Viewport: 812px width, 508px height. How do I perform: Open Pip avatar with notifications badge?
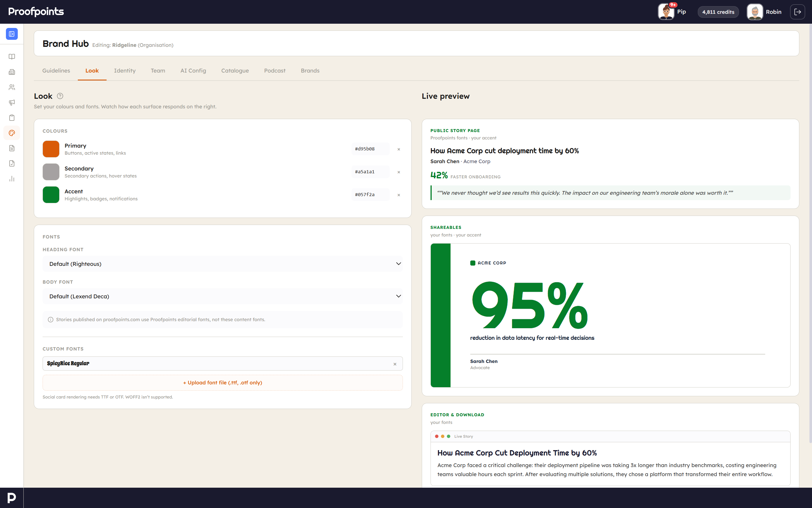pos(667,12)
